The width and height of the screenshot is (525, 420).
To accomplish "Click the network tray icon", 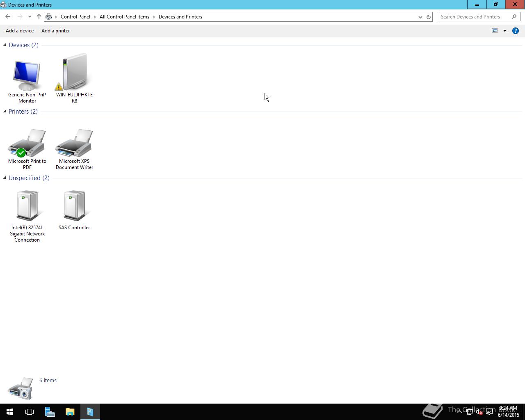I will [470, 412].
